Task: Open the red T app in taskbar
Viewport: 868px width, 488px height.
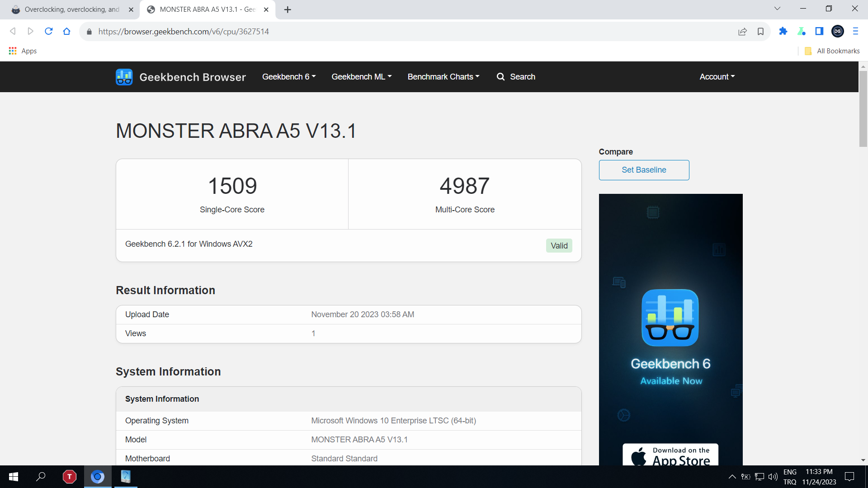Action: click(x=69, y=477)
